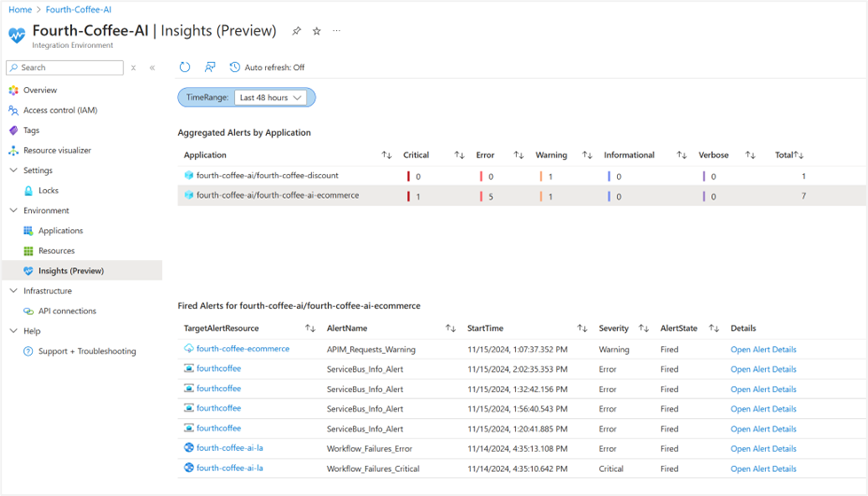The width and height of the screenshot is (868, 496).
Task: Open Alert Details for 1:56:40 PM alert
Action: [763, 409]
